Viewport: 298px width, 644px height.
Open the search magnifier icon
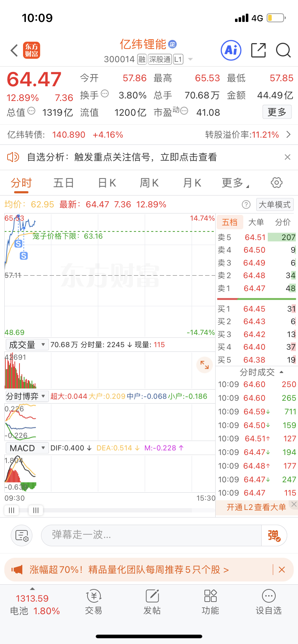pyautogui.click(x=283, y=50)
